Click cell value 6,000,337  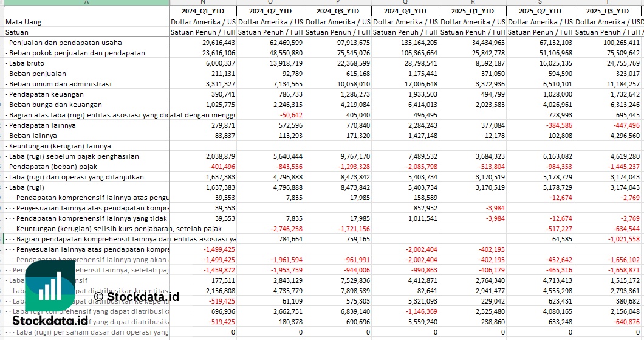click(x=221, y=63)
